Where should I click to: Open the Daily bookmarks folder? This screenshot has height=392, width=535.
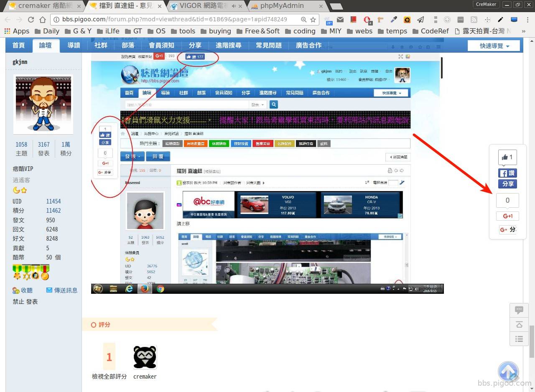click(x=47, y=31)
